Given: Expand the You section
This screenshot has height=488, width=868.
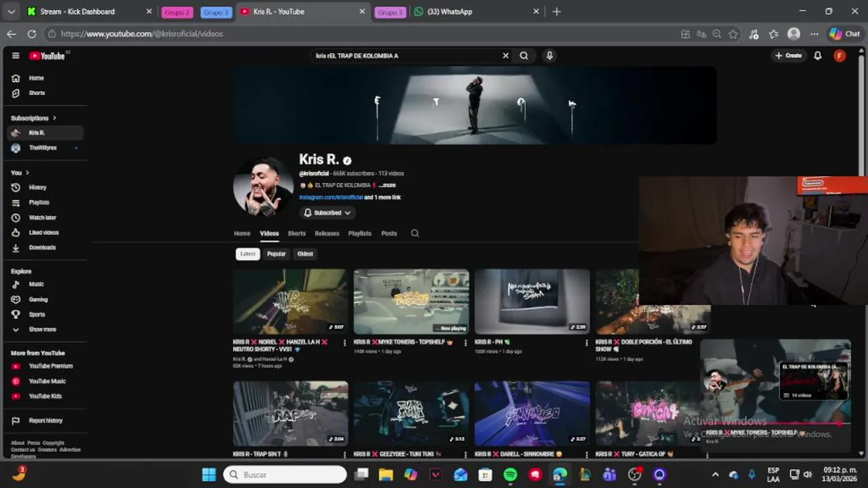Looking at the screenshot, I should coord(20,173).
